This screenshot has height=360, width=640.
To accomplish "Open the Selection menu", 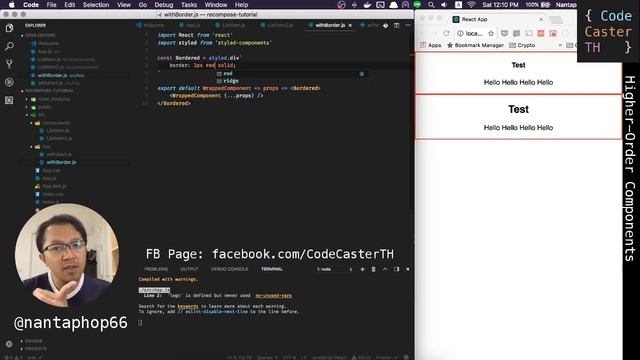I will (96, 5).
